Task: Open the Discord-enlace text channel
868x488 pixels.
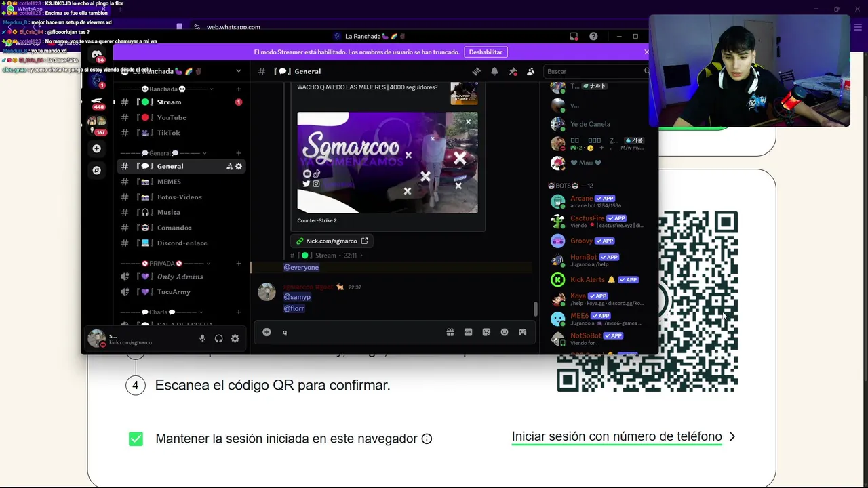Action: click(x=181, y=243)
